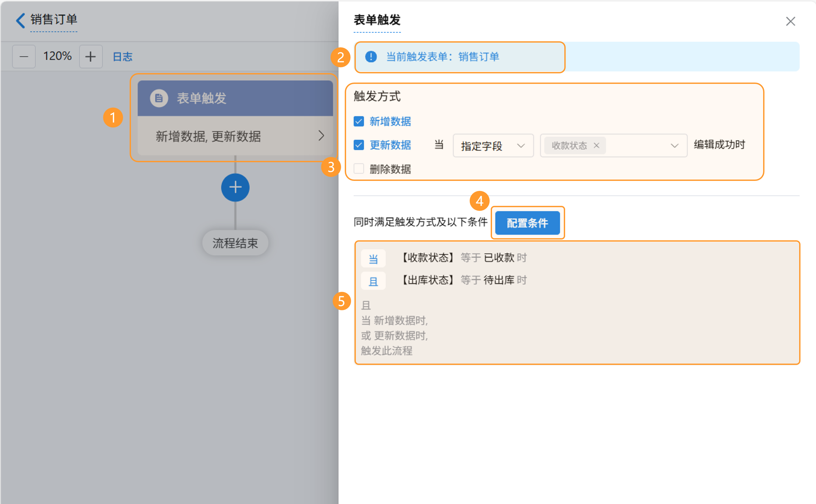Click the 销售订单 title text

(x=54, y=20)
